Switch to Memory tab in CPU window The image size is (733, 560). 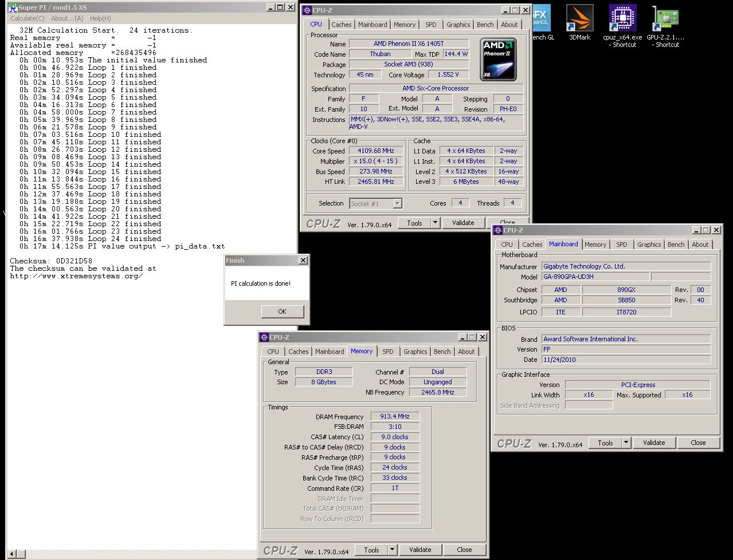coord(405,25)
